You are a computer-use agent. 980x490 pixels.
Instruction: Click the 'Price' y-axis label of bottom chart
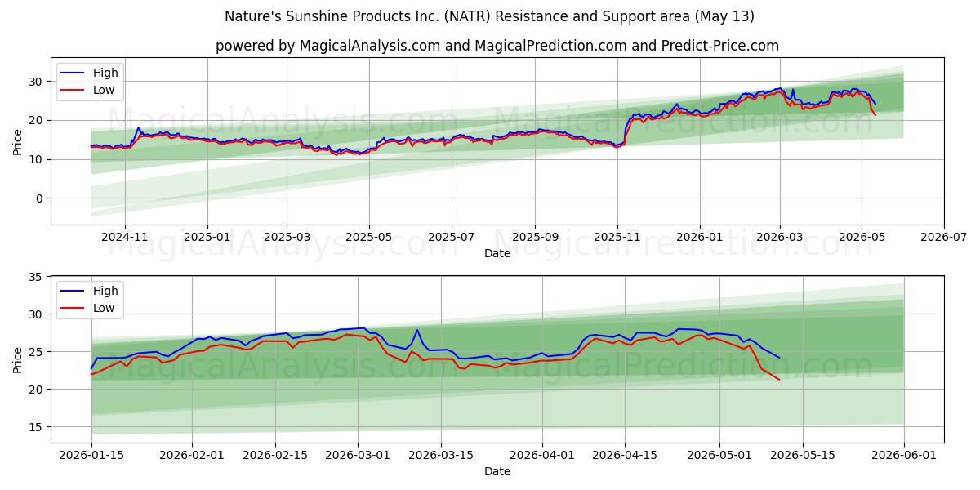coord(17,359)
